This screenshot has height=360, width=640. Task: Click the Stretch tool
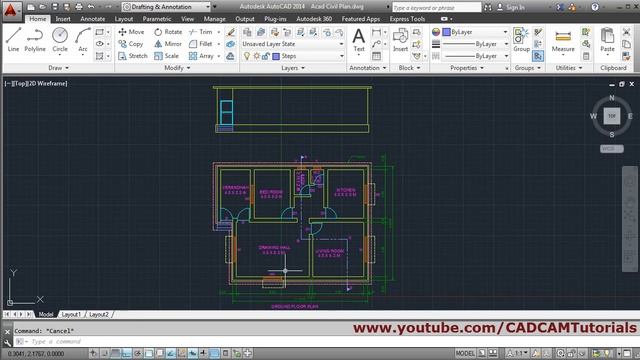point(133,56)
